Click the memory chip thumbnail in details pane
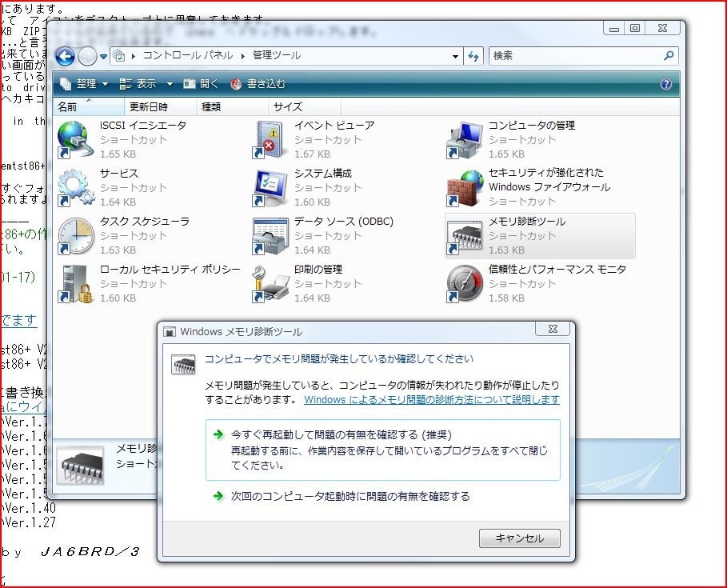This screenshot has width=727, height=588. coord(80,465)
